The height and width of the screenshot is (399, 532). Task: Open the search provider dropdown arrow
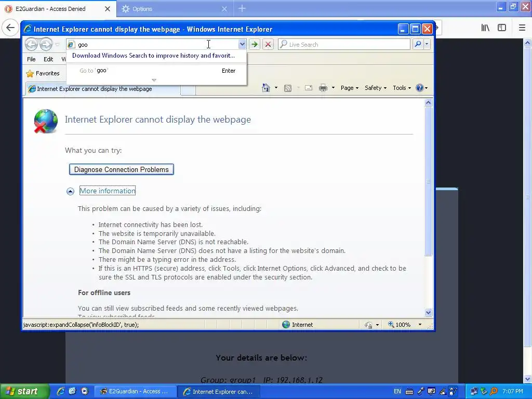[427, 44]
